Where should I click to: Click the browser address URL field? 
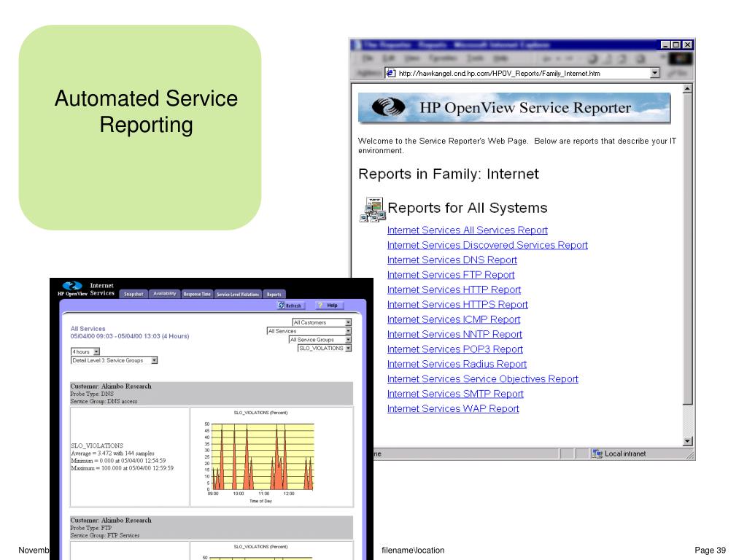[522, 74]
